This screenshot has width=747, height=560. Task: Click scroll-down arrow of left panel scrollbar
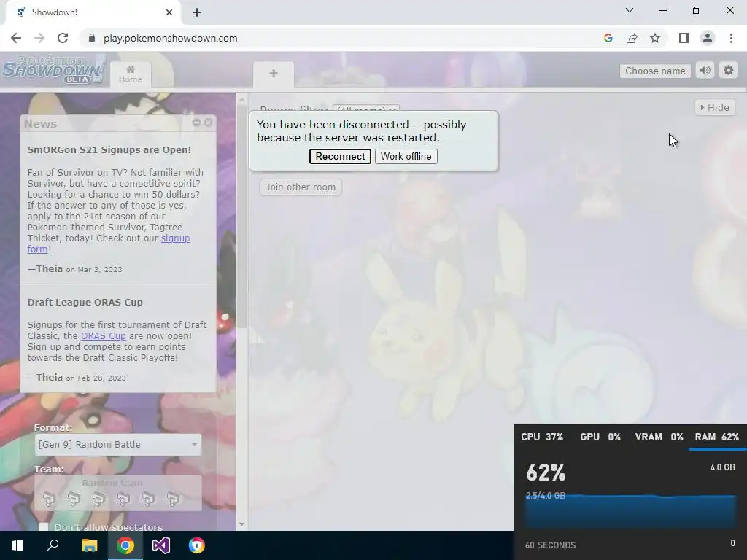(x=241, y=524)
